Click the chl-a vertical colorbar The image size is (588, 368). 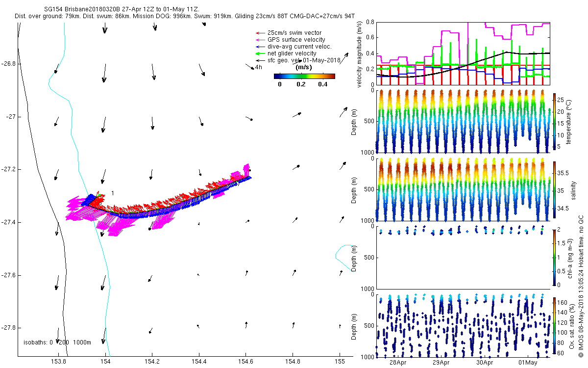coord(555,257)
